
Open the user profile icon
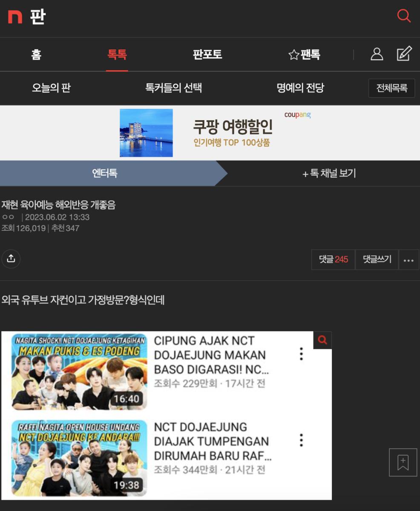(377, 54)
